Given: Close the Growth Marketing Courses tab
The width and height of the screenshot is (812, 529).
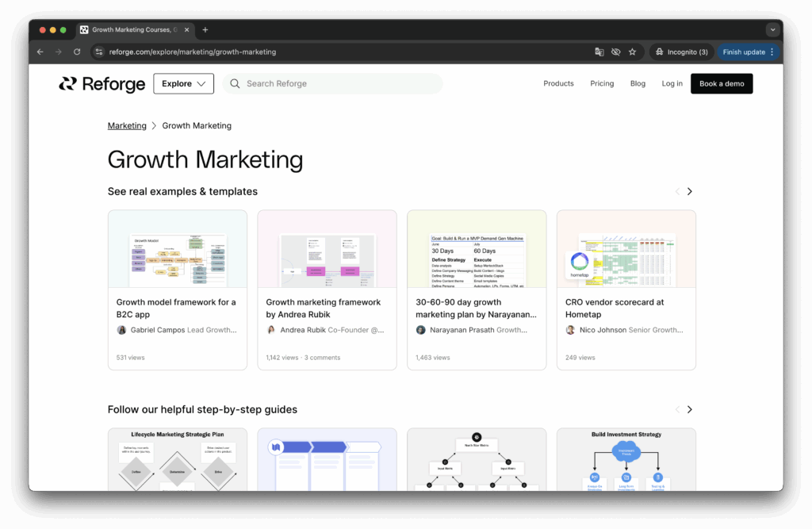Looking at the screenshot, I should (187, 30).
